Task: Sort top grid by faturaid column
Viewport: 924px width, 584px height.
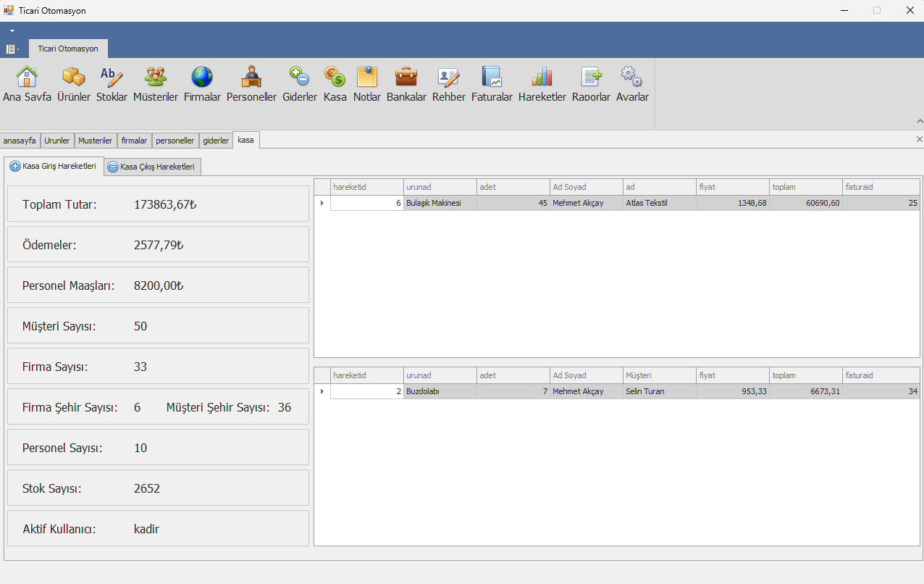Action: tap(881, 187)
